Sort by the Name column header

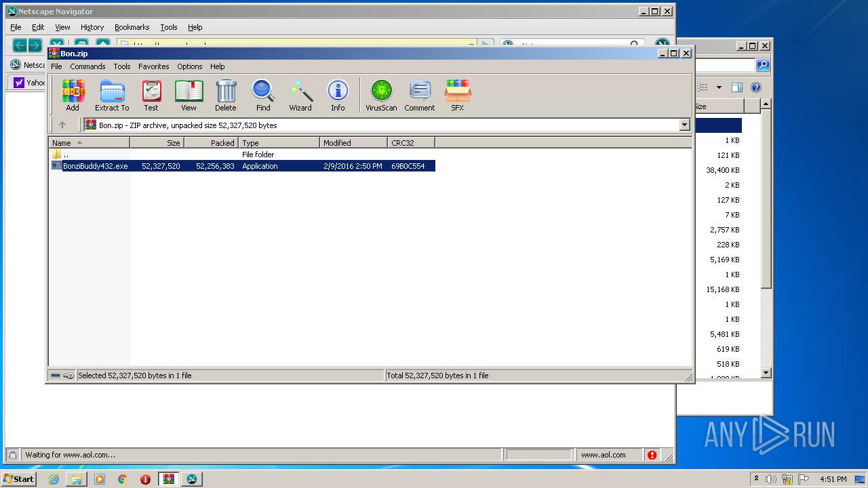point(89,142)
